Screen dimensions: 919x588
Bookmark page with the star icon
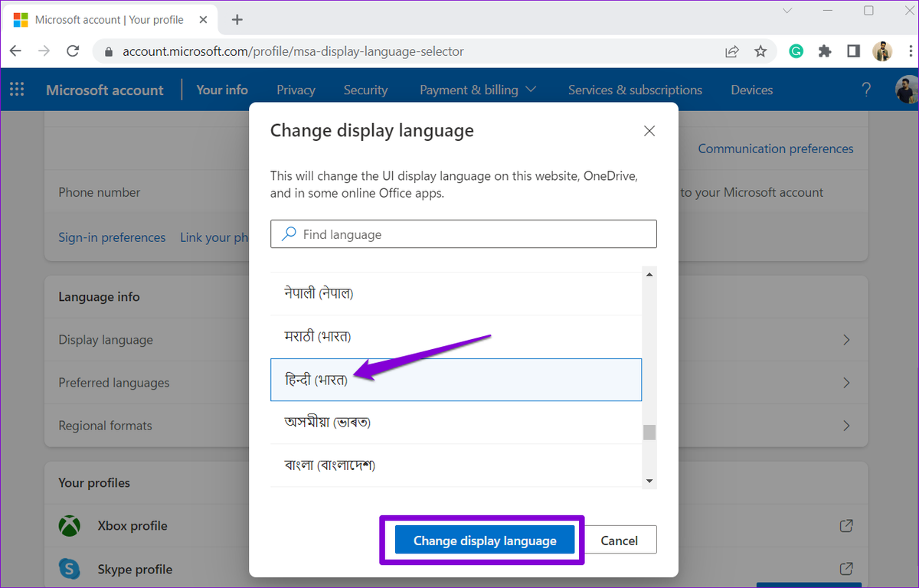click(760, 51)
